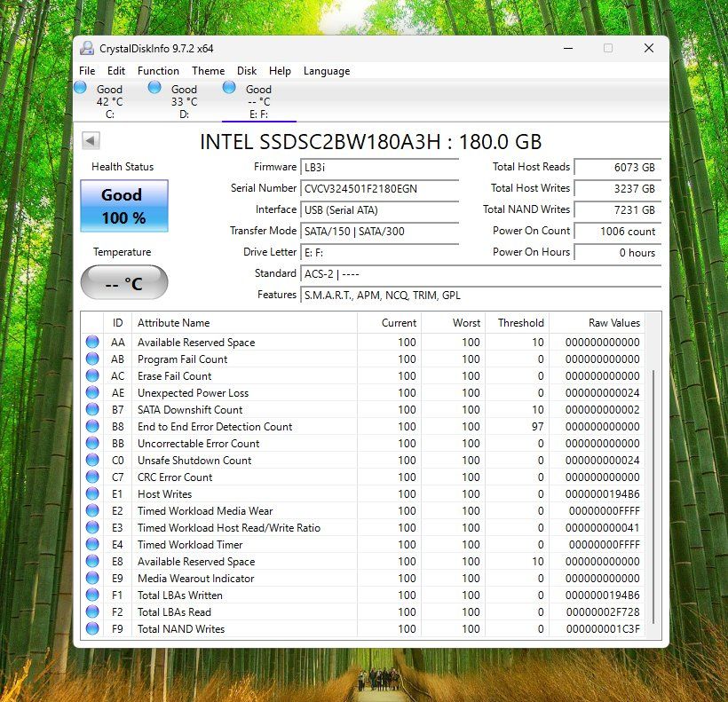Click status orb for SATA Downshift Count
Viewport: 728px width, 702px height.
(92, 409)
